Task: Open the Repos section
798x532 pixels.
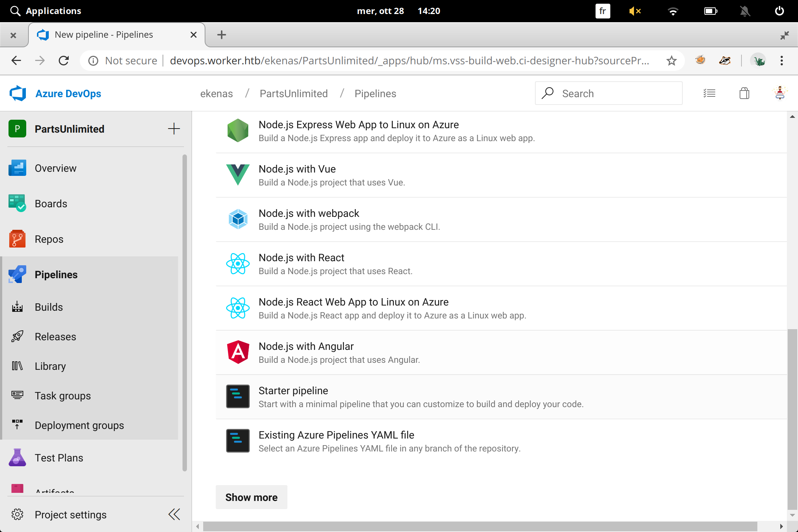Action: 49,239
